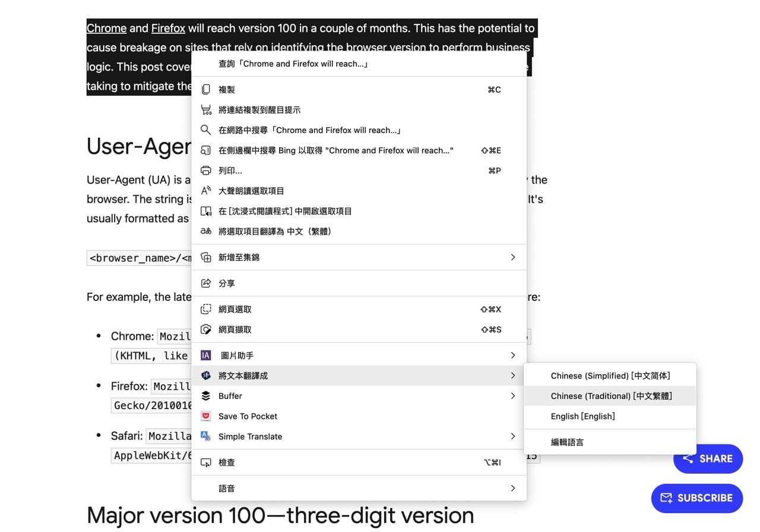Image resolution: width=760 pixels, height=532 pixels.
Task: Click the web select icon for 網頁選取
Action: pyautogui.click(x=206, y=309)
